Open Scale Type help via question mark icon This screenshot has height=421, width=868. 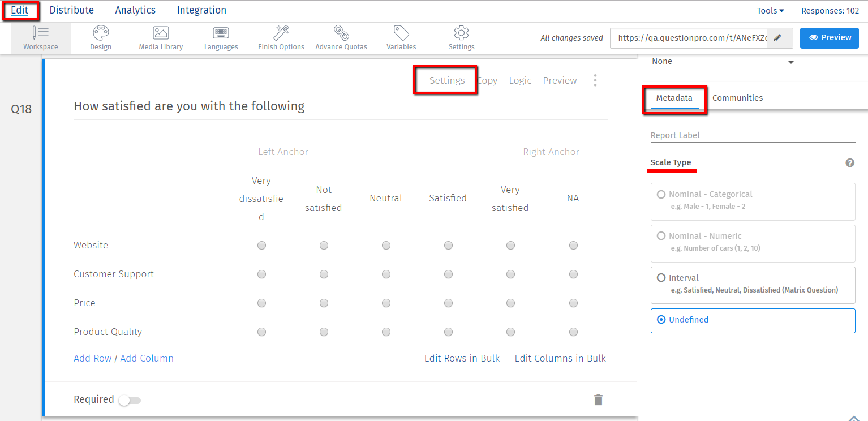[x=850, y=162]
